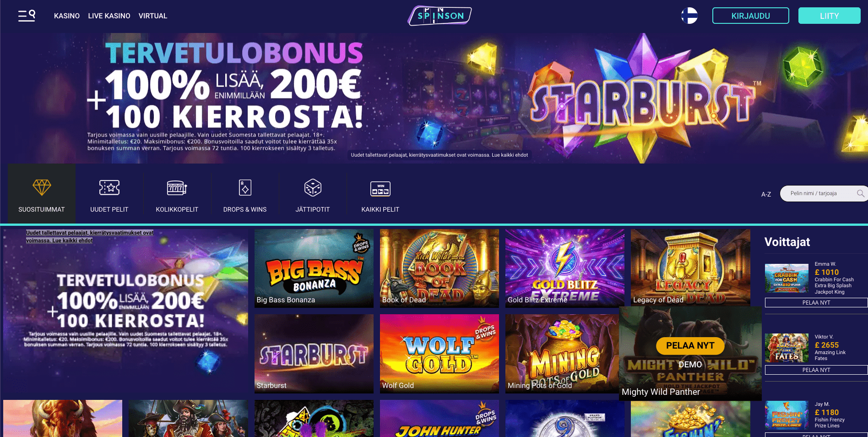Select Jättipotit dice icon
This screenshot has width=868, height=437.
tap(313, 187)
